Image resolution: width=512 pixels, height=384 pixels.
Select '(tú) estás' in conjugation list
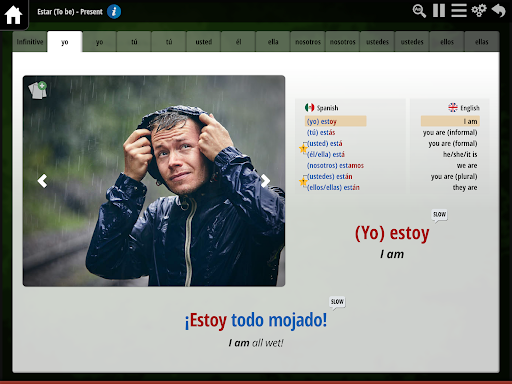pos(321,132)
